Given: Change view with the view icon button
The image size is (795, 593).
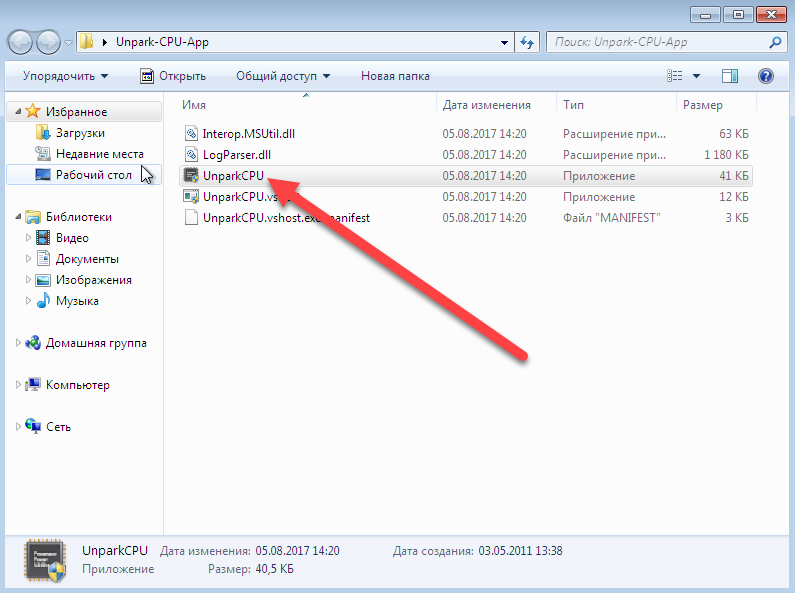Looking at the screenshot, I should point(674,76).
